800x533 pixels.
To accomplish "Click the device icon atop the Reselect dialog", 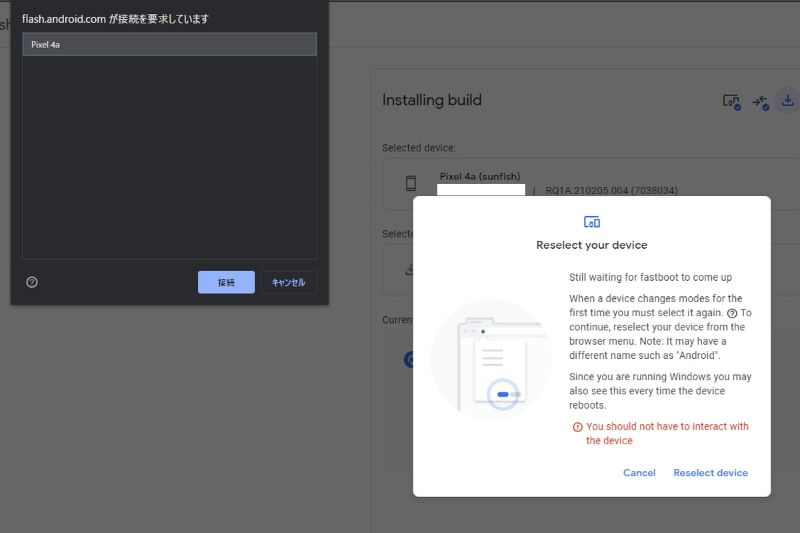I will [592, 222].
